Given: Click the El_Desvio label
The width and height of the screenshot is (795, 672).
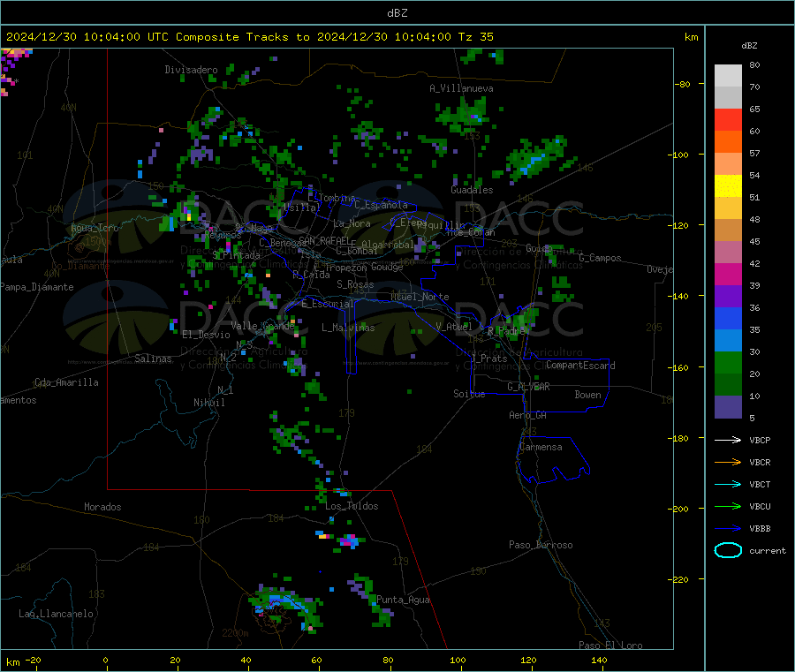Looking at the screenshot, I should click(x=206, y=335).
